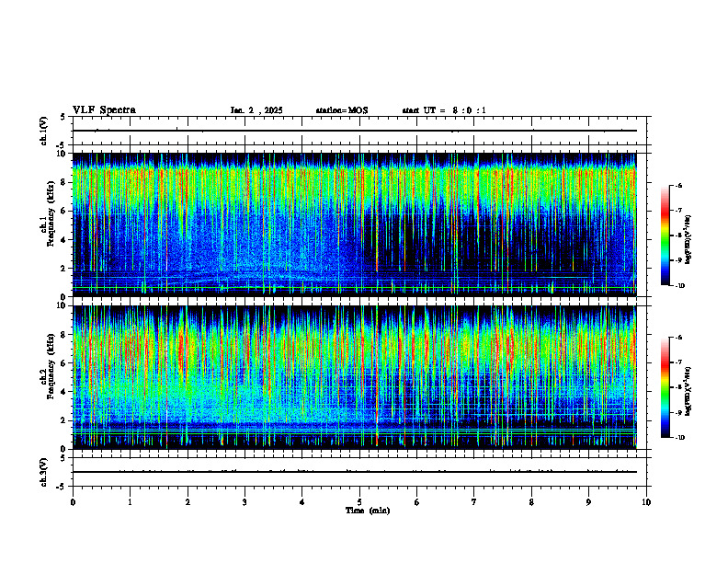Select the "6" kHz tick on ch.2 spectrogram
Viewport: 728px width, 563px height.
pyautogui.click(x=65, y=363)
